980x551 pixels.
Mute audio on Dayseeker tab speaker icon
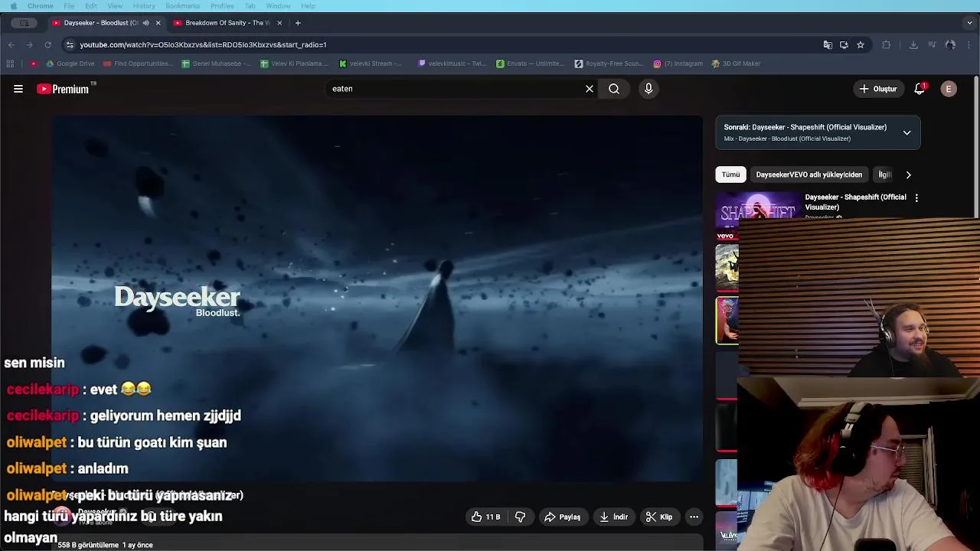pyautogui.click(x=145, y=23)
